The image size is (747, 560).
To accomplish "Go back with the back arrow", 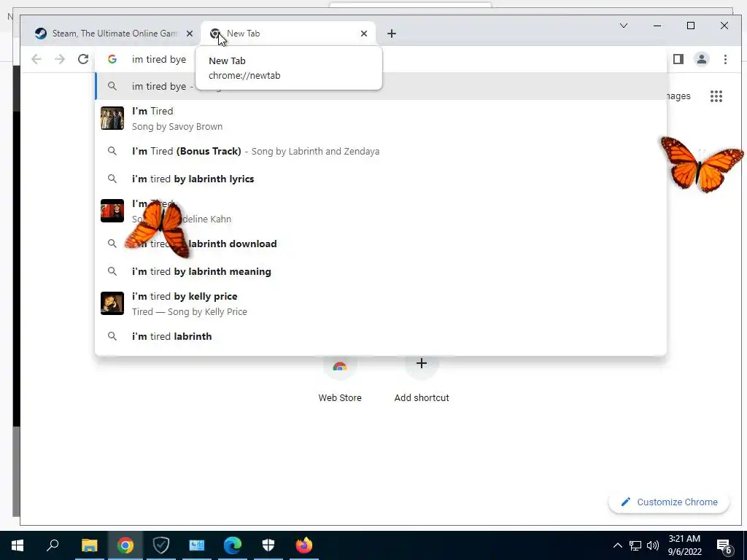I will pos(36,59).
